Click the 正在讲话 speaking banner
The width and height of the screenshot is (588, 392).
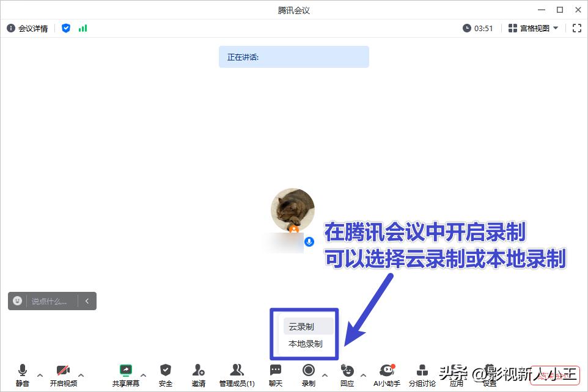(x=293, y=57)
